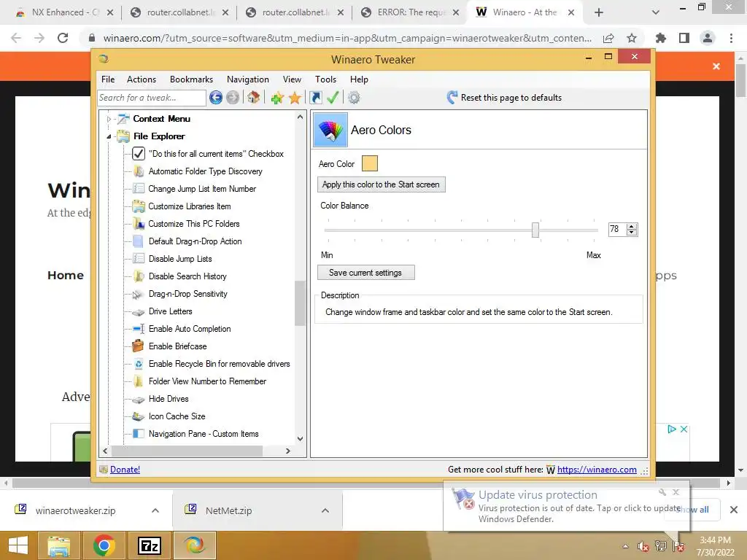
Task: Click the back navigation arrow in Winaero toolbar
Action: click(x=216, y=98)
